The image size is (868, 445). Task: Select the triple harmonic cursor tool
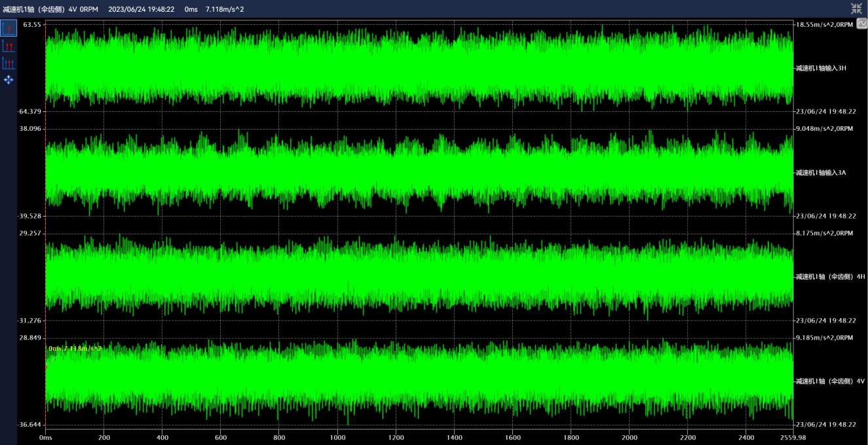(x=9, y=63)
